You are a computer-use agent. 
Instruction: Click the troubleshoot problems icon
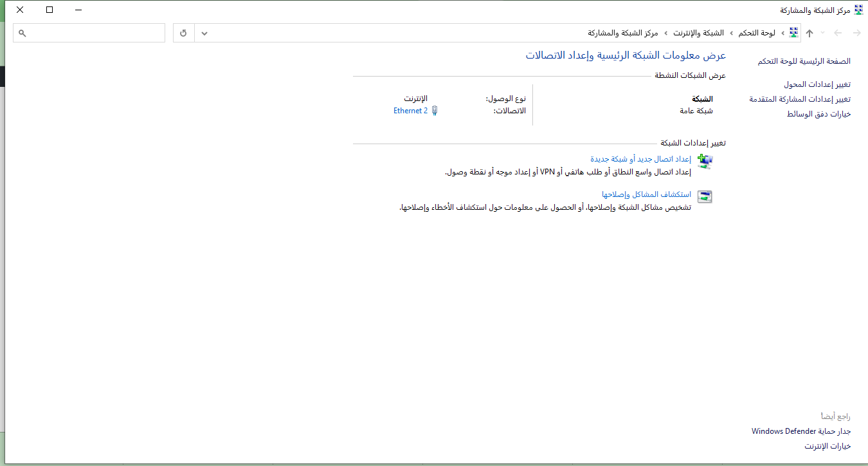click(x=705, y=197)
